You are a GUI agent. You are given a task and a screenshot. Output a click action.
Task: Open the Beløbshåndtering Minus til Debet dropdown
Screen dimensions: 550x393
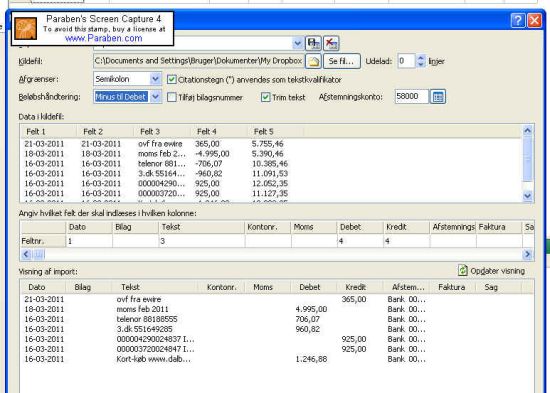[x=155, y=96]
